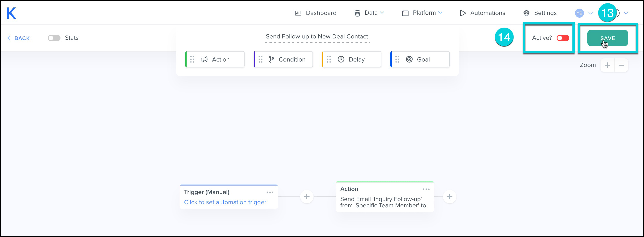
Task: Open the YE user avatar dropdown
Action: 583,13
